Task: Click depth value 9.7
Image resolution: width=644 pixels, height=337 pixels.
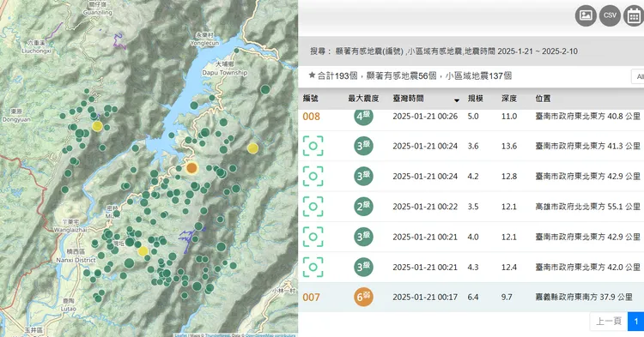Action: point(507,298)
